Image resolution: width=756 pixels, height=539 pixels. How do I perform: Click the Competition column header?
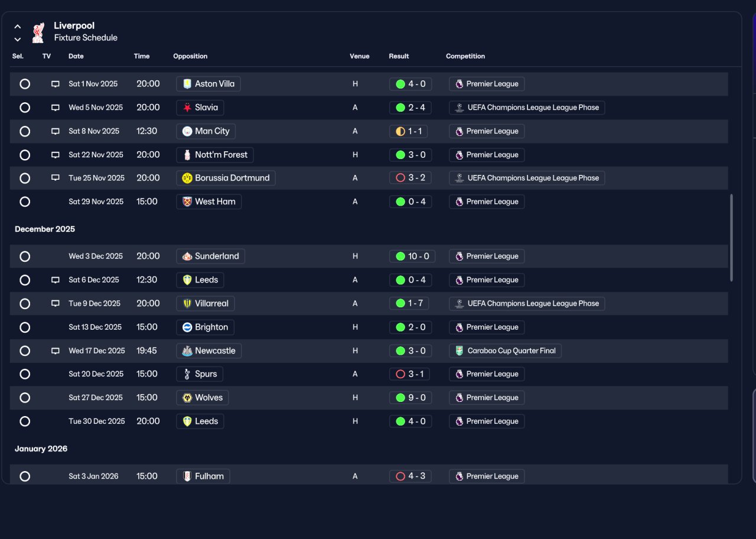point(465,56)
